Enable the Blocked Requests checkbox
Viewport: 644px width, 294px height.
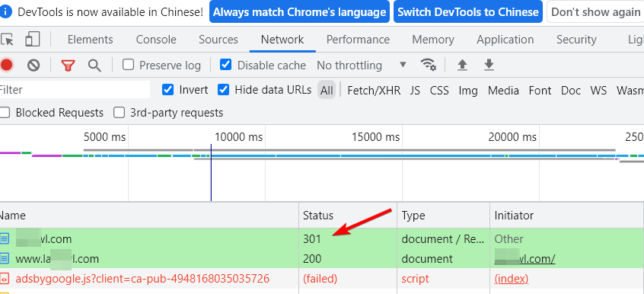[x=5, y=112]
